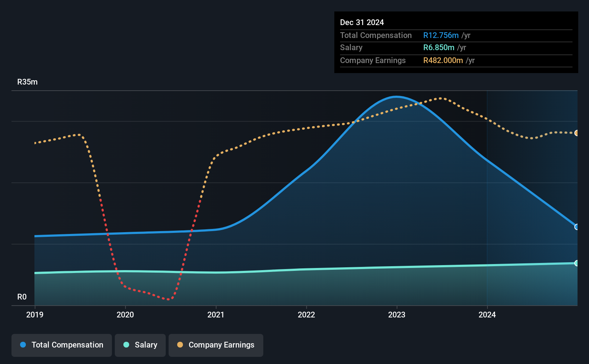The width and height of the screenshot is (589, 364).
Task: Toggle the Total Compensation legend button
Action: click(62, 345)
